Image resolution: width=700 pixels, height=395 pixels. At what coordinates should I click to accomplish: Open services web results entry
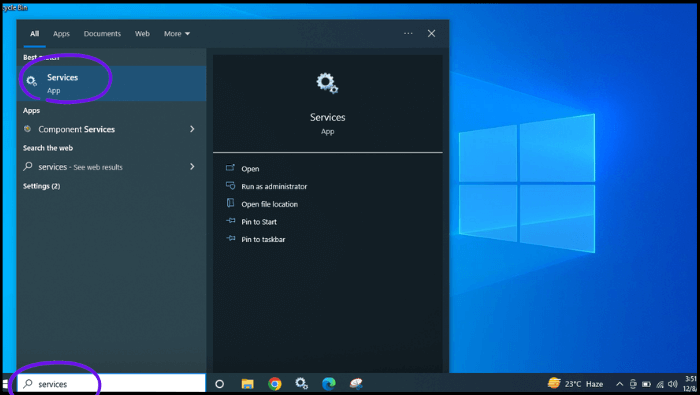112,167
